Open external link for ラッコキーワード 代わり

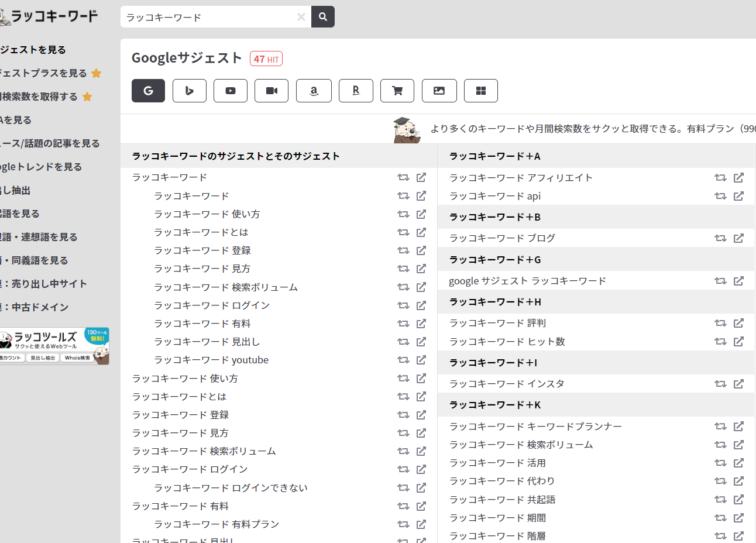point(738,481)
